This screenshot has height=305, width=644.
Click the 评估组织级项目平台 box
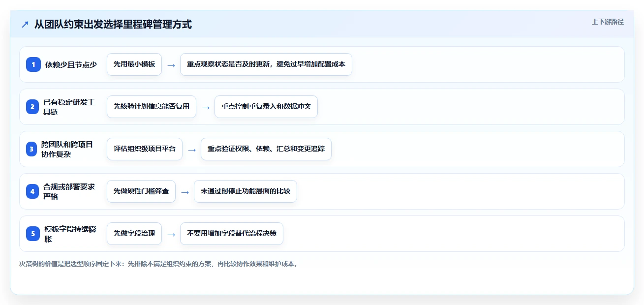point(145,149)
